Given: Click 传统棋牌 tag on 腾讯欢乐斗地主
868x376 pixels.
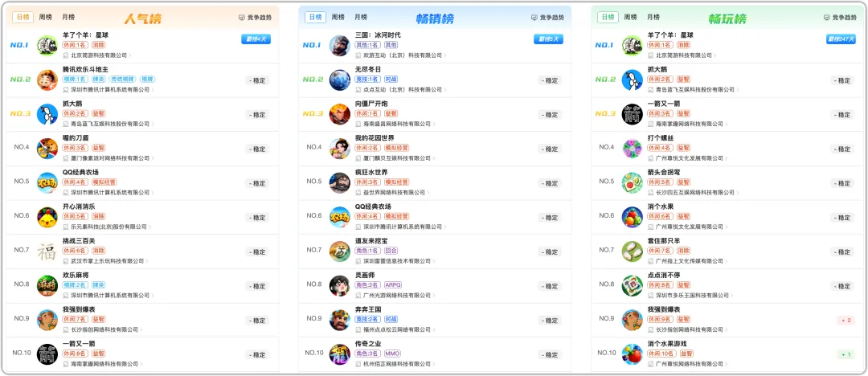Looking at the screenshot, I should (x=121, y=80).
